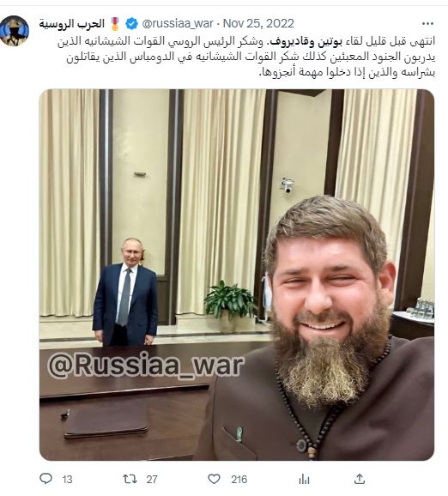Open the three-dot more options menu
The width and height of the screenshot is (448, 496).
427,24
